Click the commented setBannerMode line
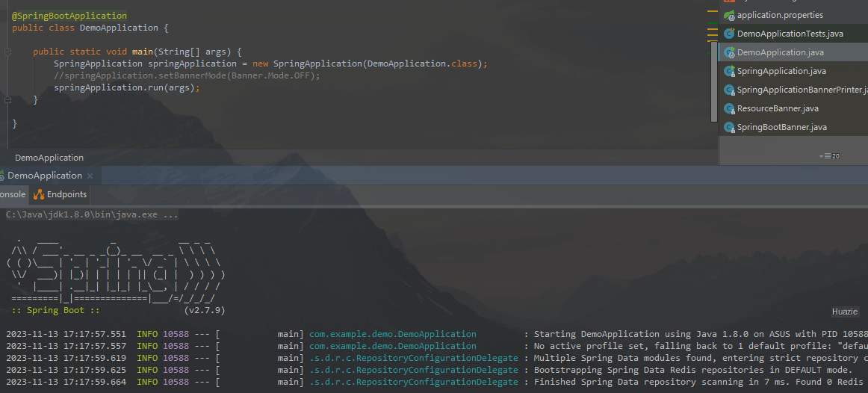The height and width of the screenshot is (393, 868). point(187,75)
